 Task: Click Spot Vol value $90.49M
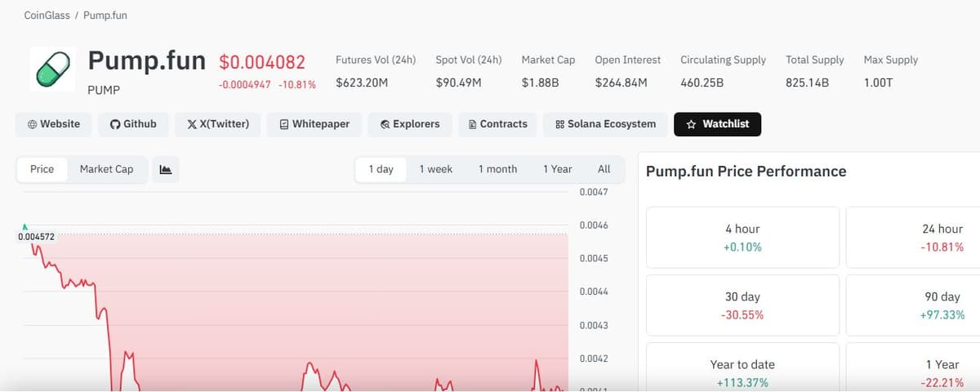[459, 82]
